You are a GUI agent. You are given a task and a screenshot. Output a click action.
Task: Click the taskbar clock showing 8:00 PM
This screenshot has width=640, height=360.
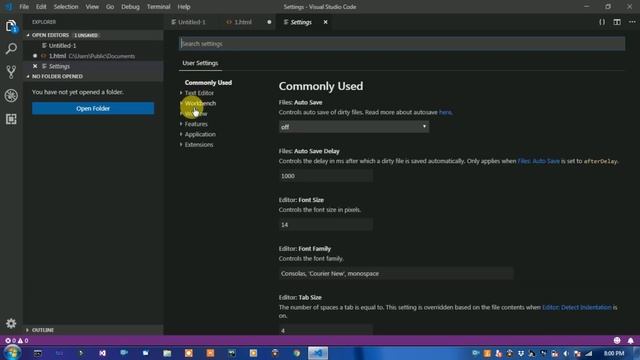coord(614,353)
